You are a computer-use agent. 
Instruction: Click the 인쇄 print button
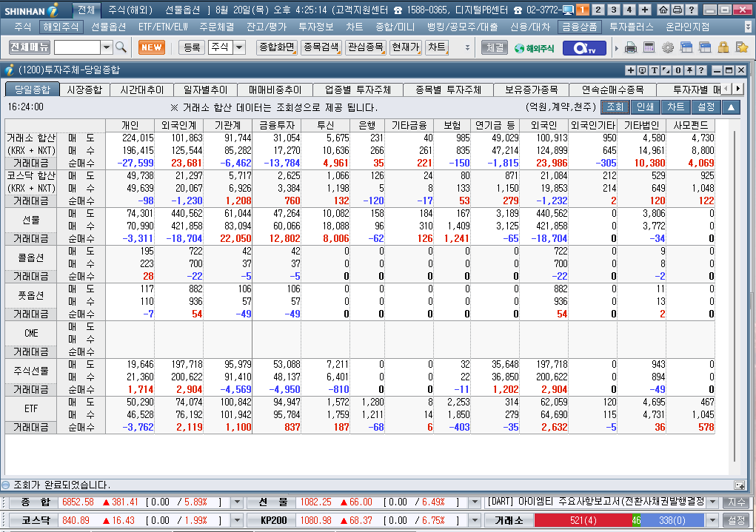coord(645,107)
